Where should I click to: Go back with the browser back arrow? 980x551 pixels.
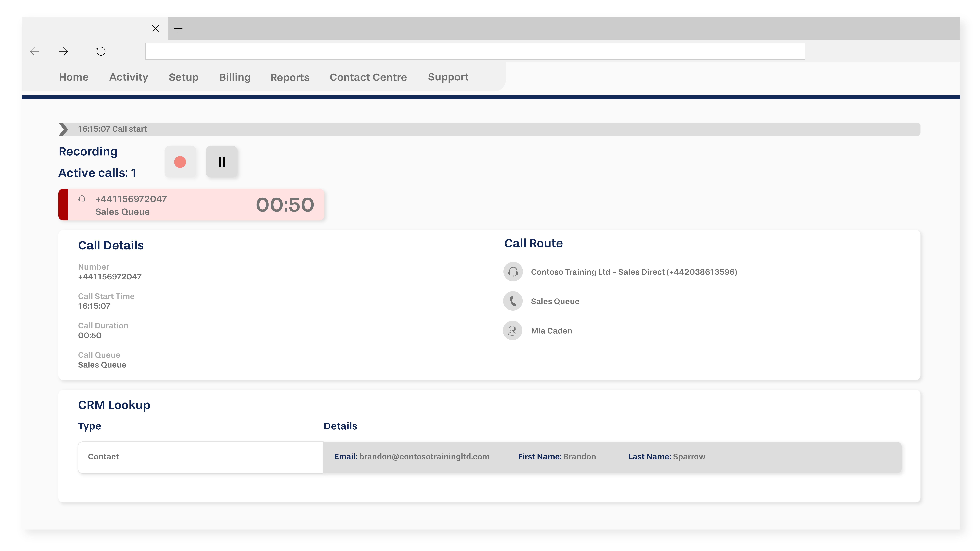(x=35, y=51)
